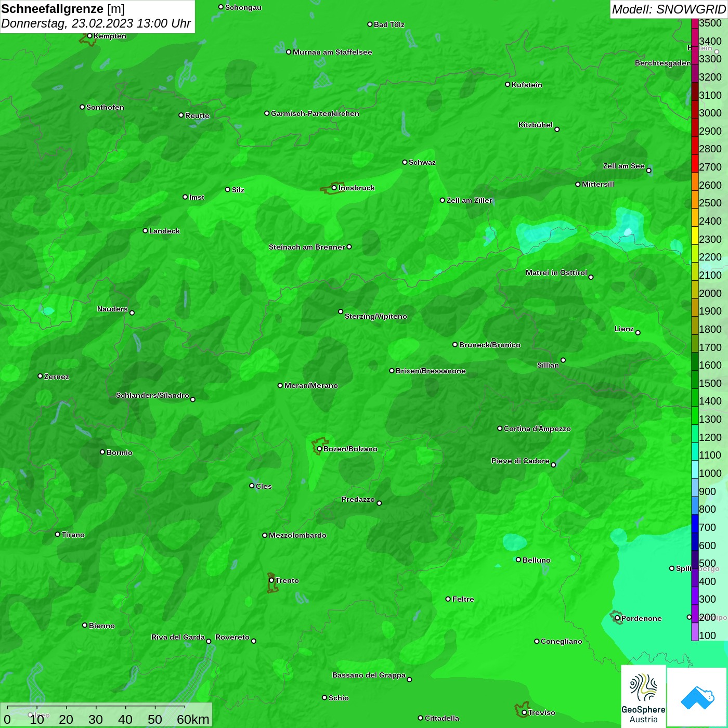Click the Silz label
728x728 pixels.
(238, 190)
